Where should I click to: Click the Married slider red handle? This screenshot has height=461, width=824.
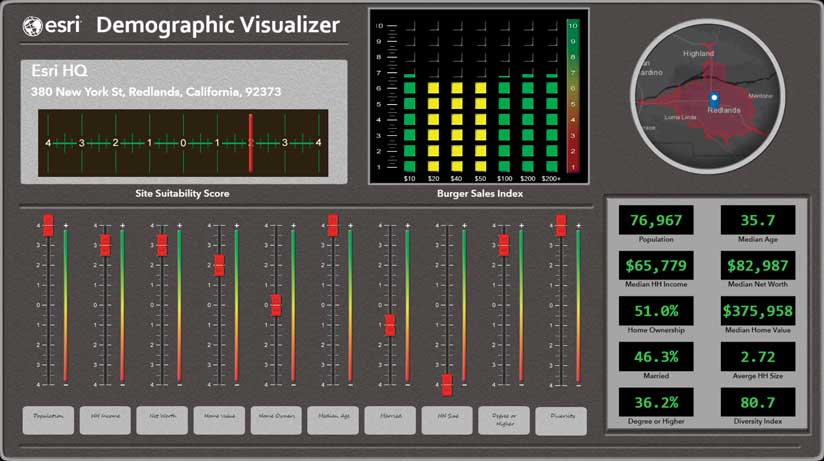(x=390, y=325)
